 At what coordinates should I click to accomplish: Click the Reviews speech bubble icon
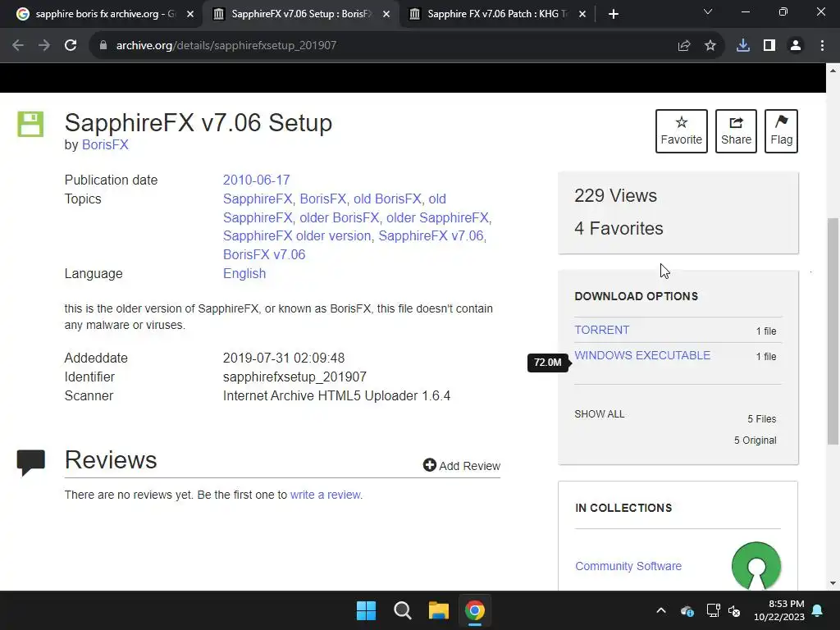(x=30, y=463)
